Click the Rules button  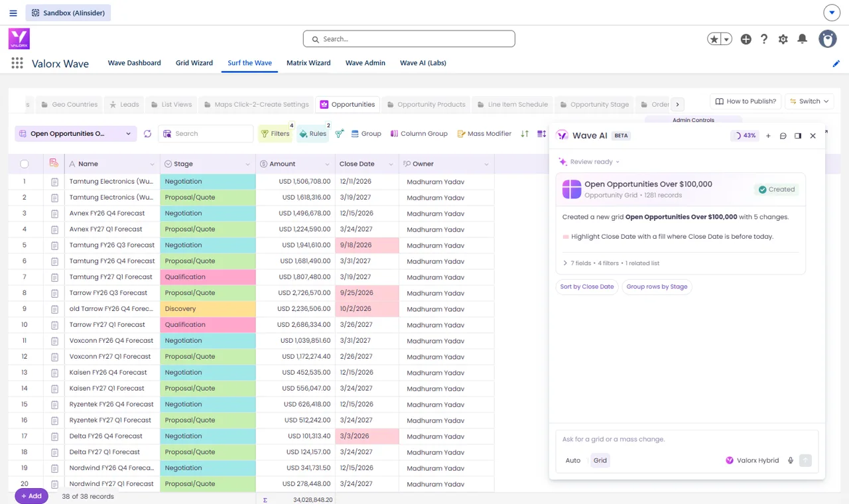click(x=312, y=134)
